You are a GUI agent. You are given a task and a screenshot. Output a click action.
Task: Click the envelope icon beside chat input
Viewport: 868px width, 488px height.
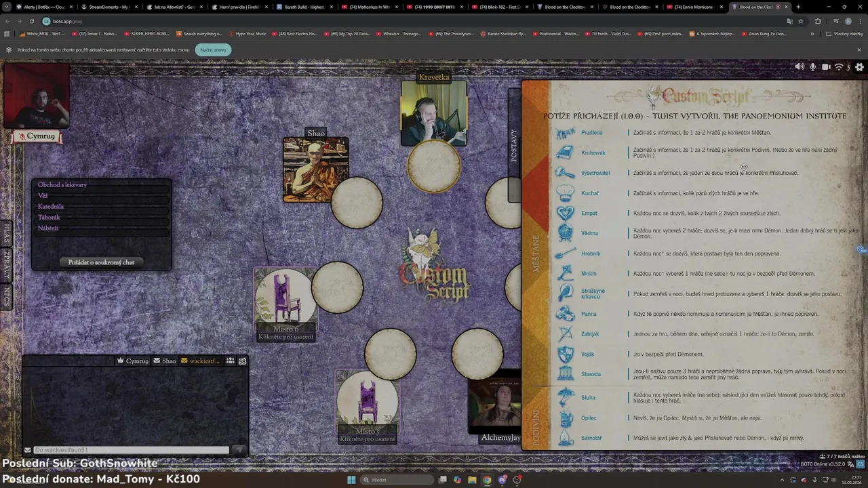tap(28, 450)
